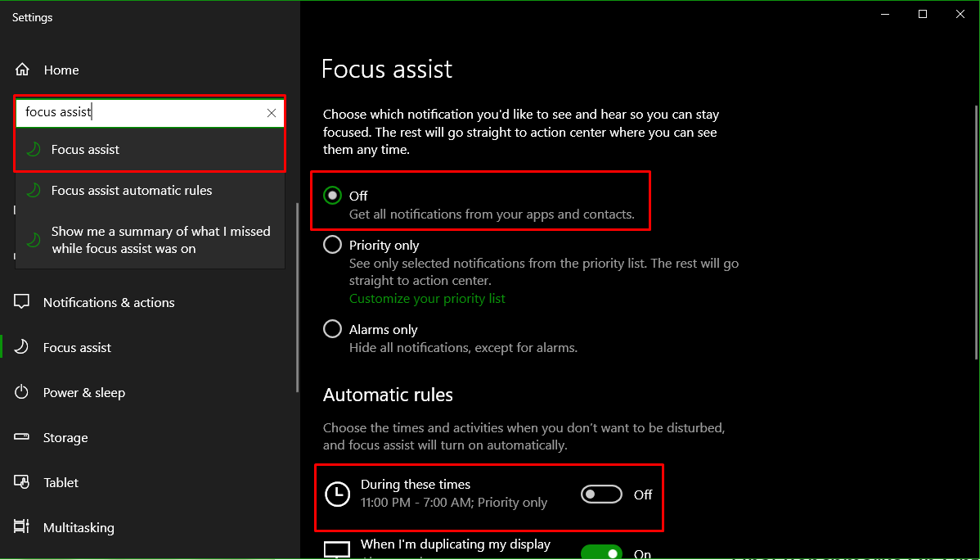Open Power & sleep settings
This screenshot has width=980, height=560.
(83, 393)
